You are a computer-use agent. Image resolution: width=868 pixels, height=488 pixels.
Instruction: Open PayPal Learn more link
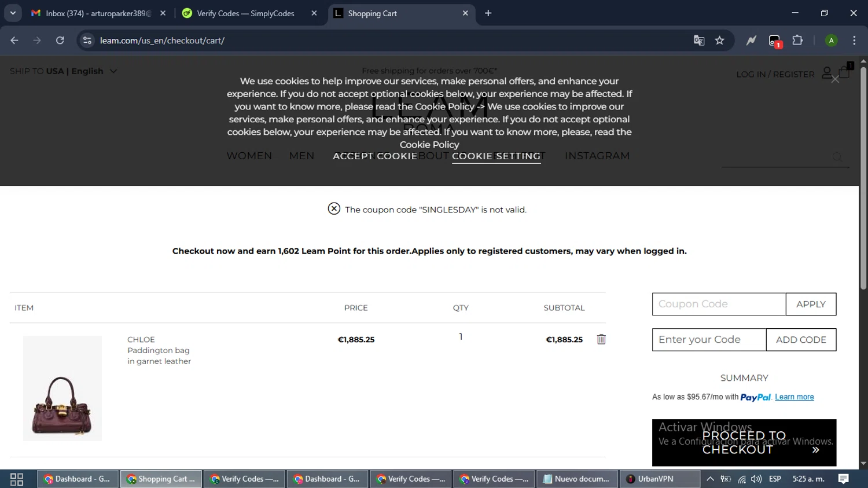[x=794, y=397]
